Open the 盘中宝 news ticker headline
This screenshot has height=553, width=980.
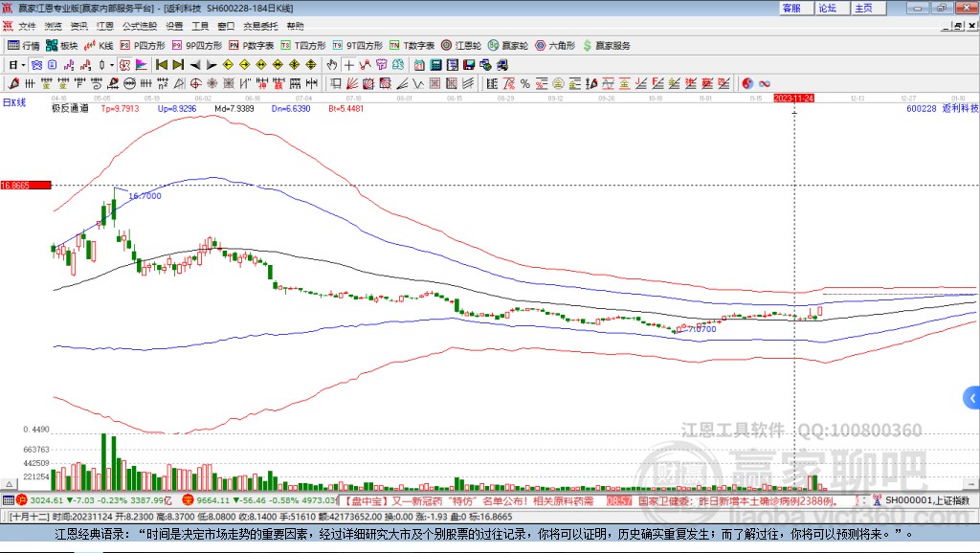(x=469, y=501)
